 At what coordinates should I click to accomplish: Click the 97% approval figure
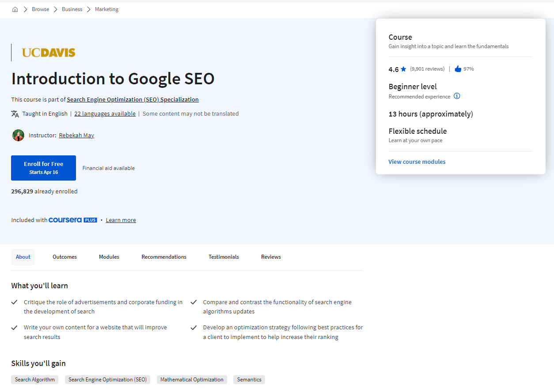pyautogui.click(x=469, y=69)
